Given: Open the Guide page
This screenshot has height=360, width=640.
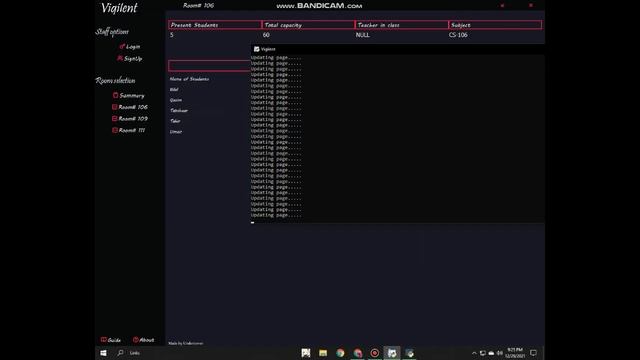Looking at the screenshot, I should click(x=111, y=340).
